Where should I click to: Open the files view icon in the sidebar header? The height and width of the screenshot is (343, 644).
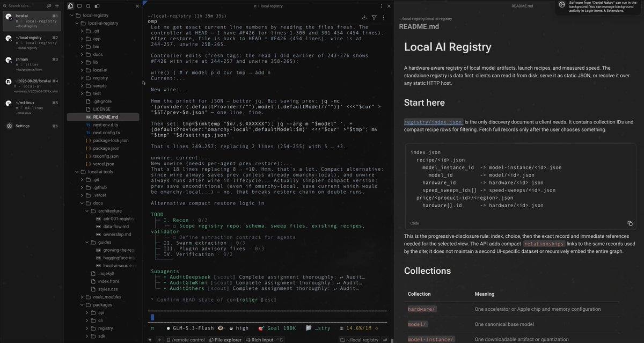[71, 6]
